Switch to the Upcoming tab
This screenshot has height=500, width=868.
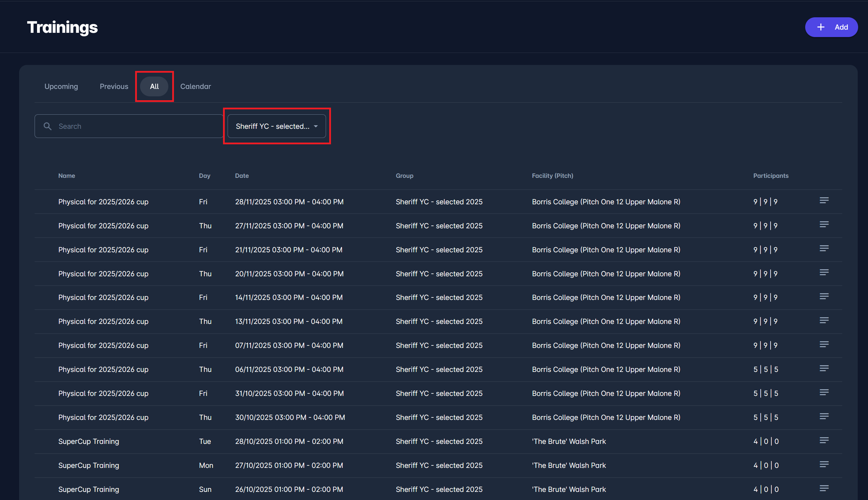[x=61, y=86]
